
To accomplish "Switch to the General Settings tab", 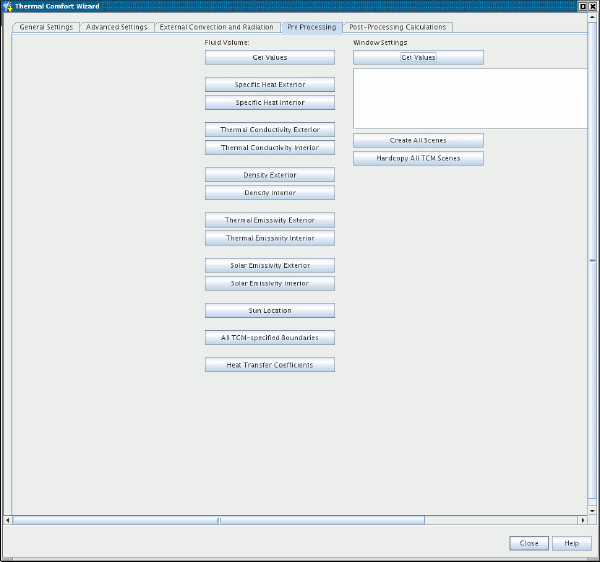I will click(46, 27).
